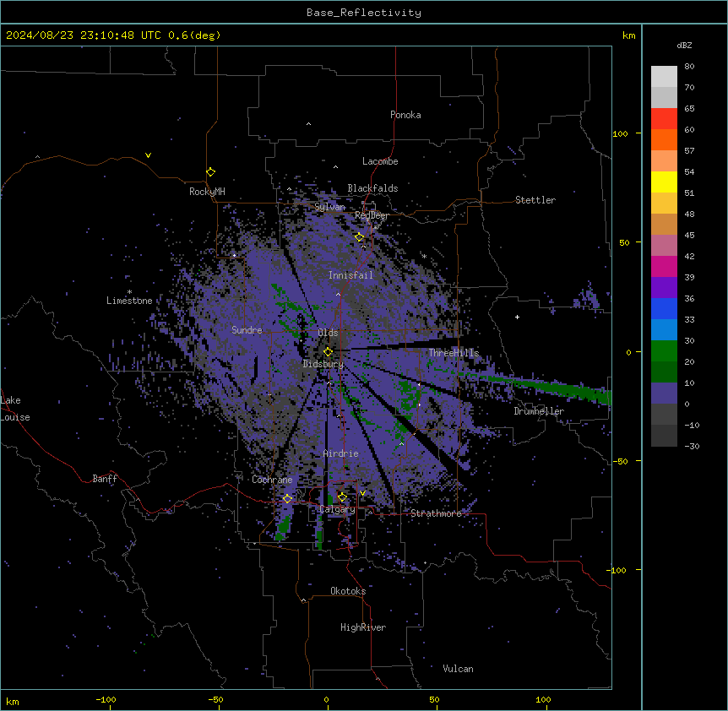The image size is (728, 711).
Task: Choose the blue 33-36 dBZ legend swatch
Action: tap(664, 308)
